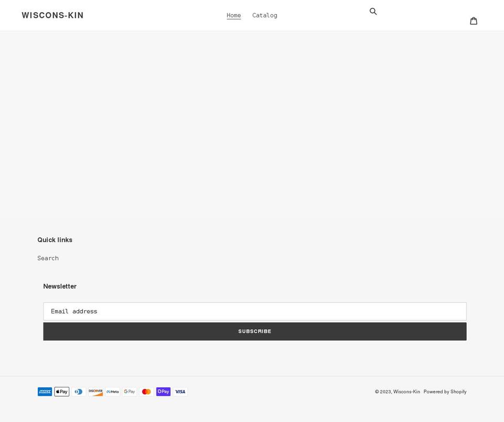Viewport: 504px width, 422px height.
Task: Click the American Express payment icon
Action: [45, 392]
